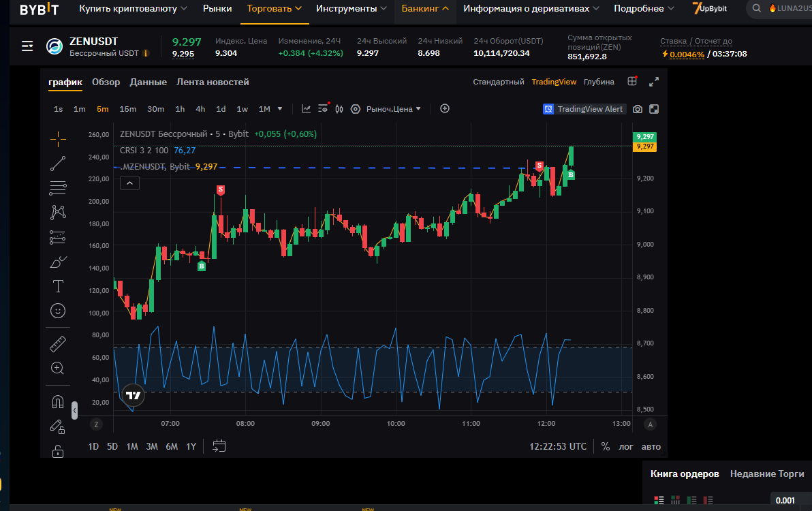Set the chart range to 3M
This screenshot has width=812, height=511.
click(152, 447)
